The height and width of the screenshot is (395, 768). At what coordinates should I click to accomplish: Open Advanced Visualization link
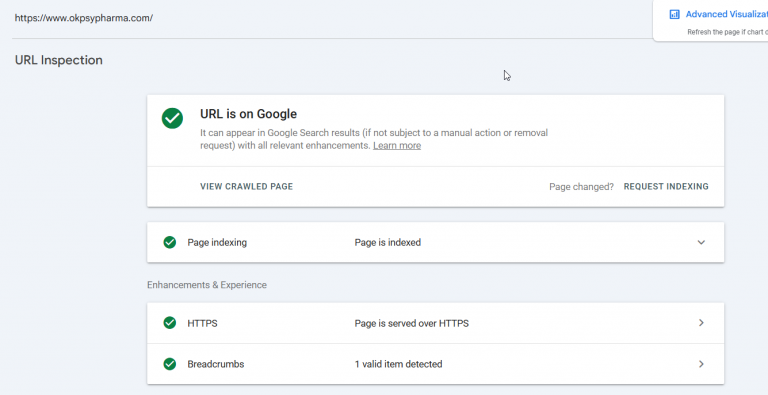click(726, 14)
